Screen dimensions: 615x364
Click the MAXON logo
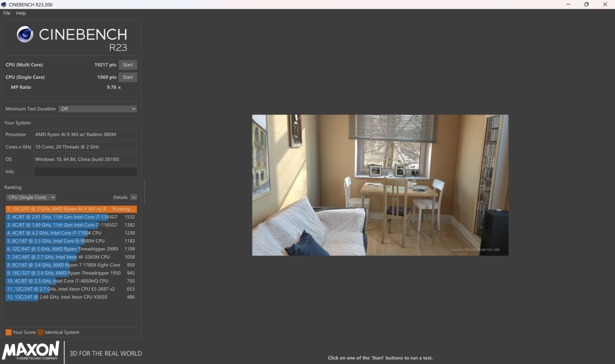[x=30, y=350]
